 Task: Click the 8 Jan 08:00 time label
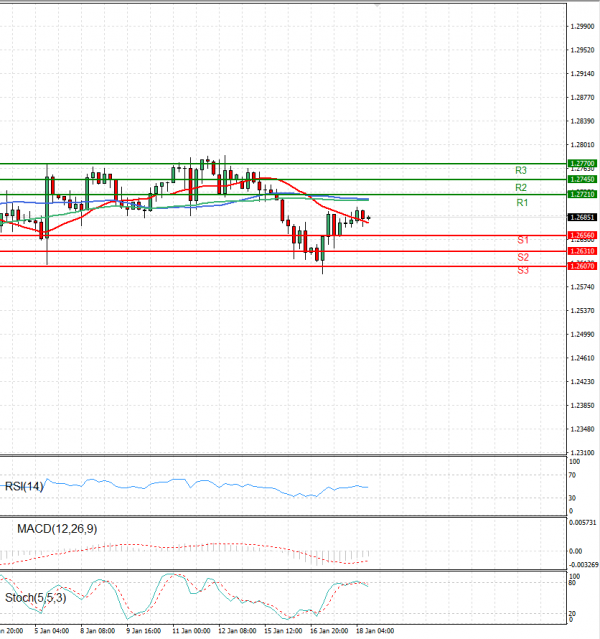(x=97, y=631)
